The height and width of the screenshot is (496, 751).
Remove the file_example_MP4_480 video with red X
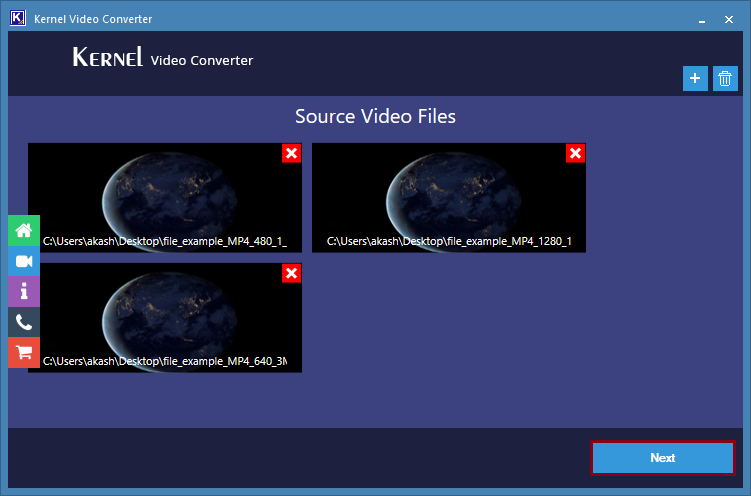291,153
